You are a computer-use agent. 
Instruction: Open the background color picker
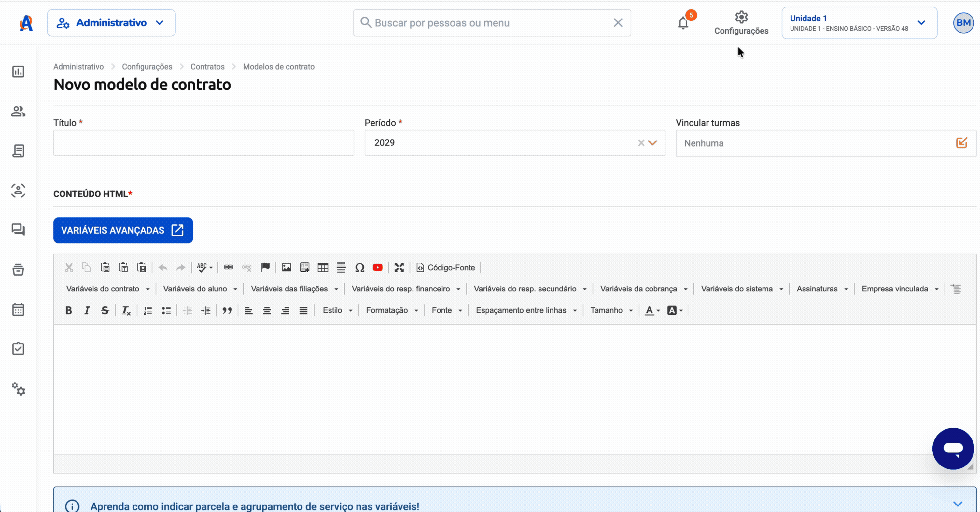click(675, 311)
